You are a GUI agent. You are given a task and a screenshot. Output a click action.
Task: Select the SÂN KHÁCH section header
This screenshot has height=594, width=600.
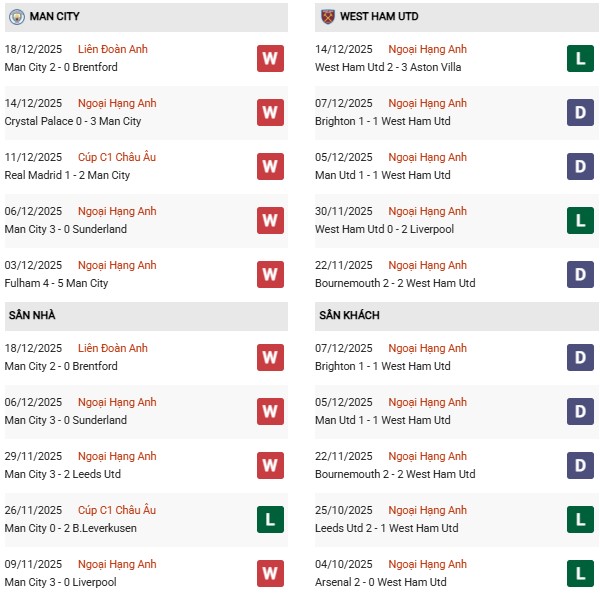349,316
